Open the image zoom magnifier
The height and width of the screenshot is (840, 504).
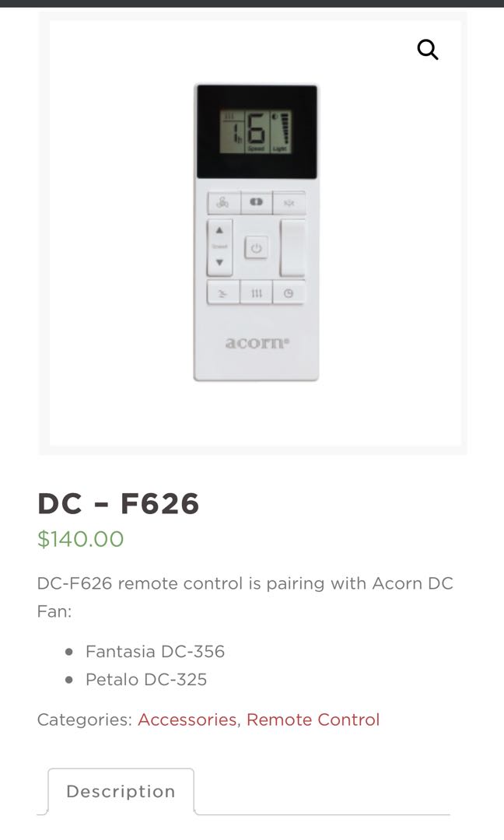pos(427,49)
